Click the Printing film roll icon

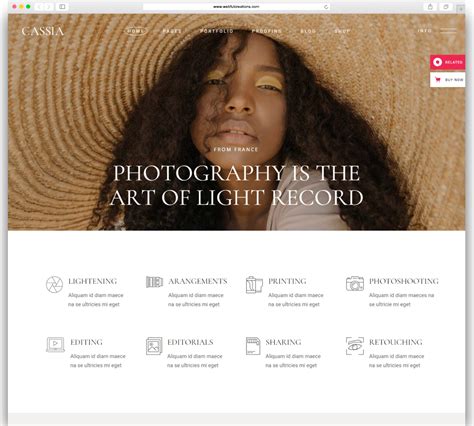point(254,285)
